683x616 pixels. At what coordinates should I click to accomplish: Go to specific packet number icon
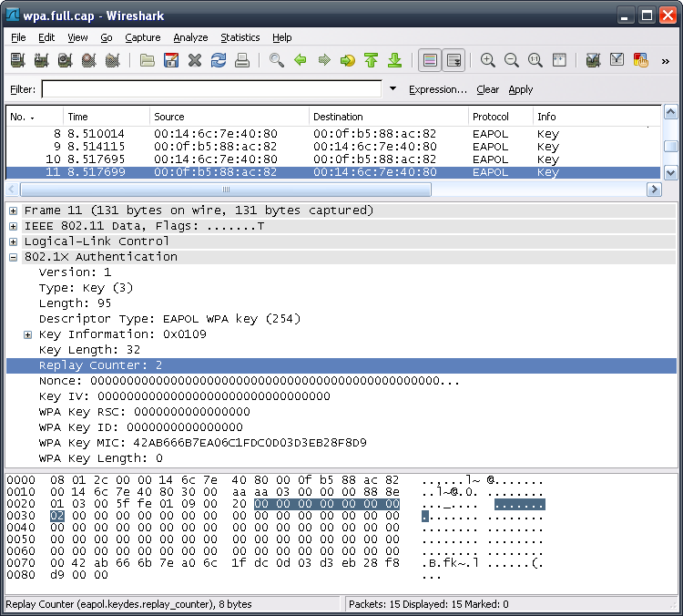pos(348,60)
